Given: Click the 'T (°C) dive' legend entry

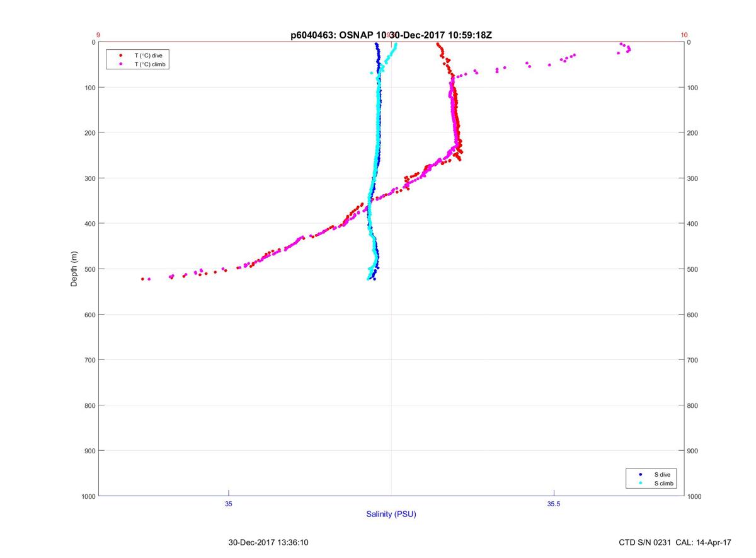Looking at the screenshot, I should tap(148, 55).
